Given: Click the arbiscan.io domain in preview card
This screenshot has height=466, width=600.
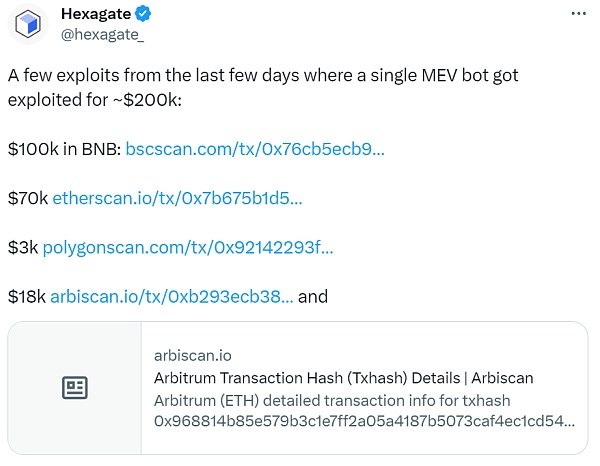Looking at the screenshot, I should pos(192,356).
